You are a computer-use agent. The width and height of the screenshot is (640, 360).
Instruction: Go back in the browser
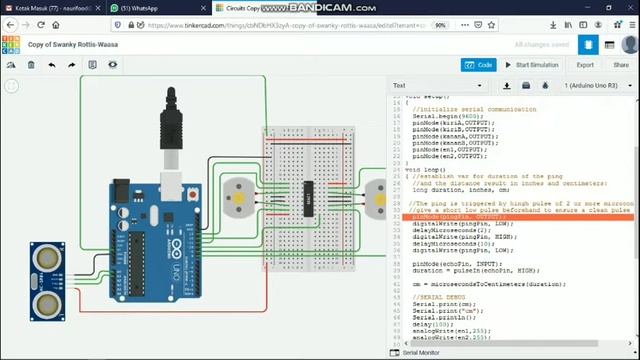pyautogui.click(x=10, y=25)
